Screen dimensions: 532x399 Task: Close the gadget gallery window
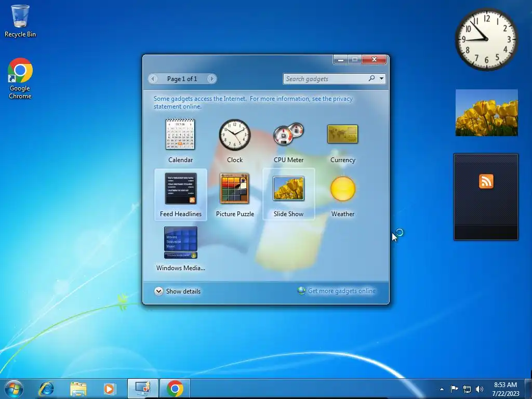[x=374, y=59]
